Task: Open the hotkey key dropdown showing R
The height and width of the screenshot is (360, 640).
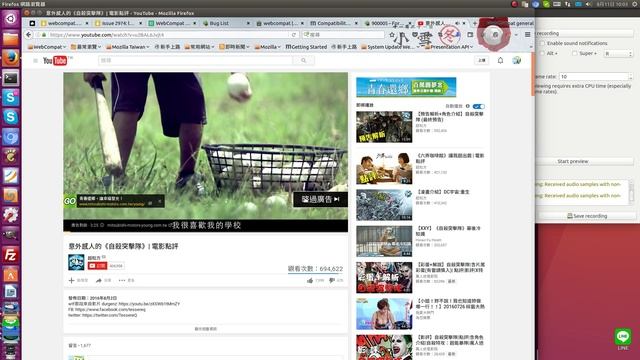Action: [618, 53]
